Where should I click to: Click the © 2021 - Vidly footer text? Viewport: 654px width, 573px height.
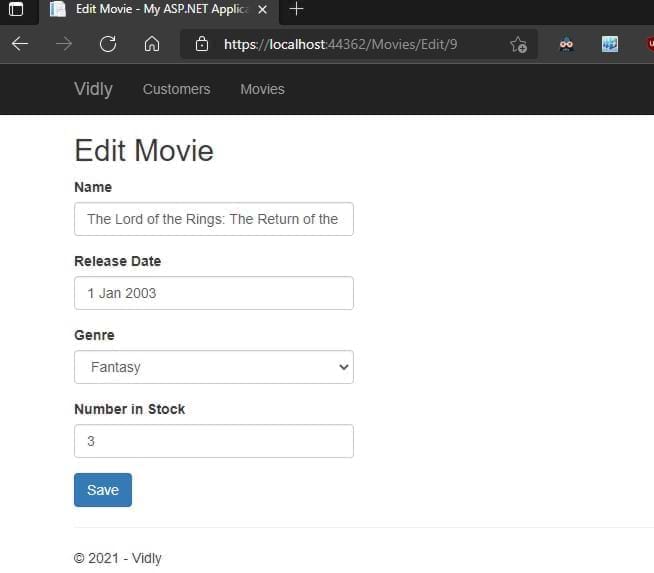click(118, 558)
